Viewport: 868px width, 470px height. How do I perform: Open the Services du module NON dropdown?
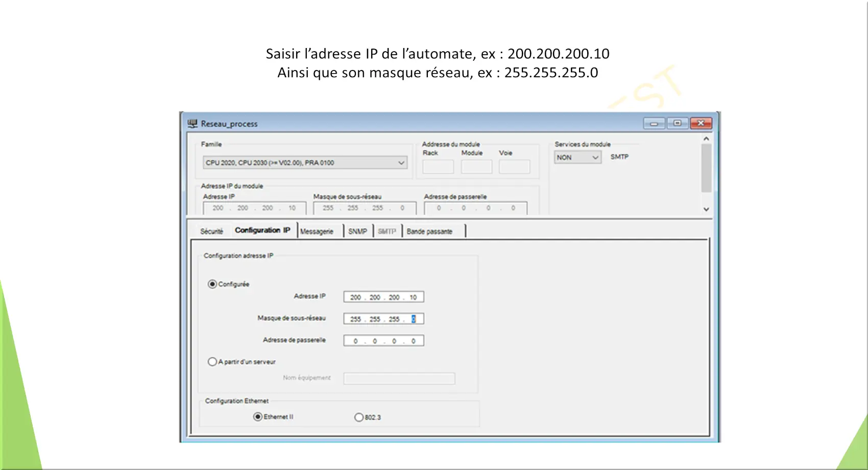578,157
